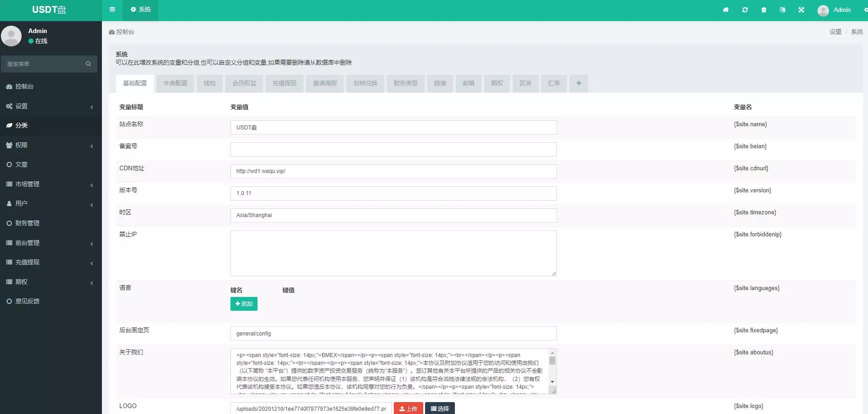Collapse the sidebar with the hamburger icon
Viewport: 868px width, 414px height.
click(112, 10)
